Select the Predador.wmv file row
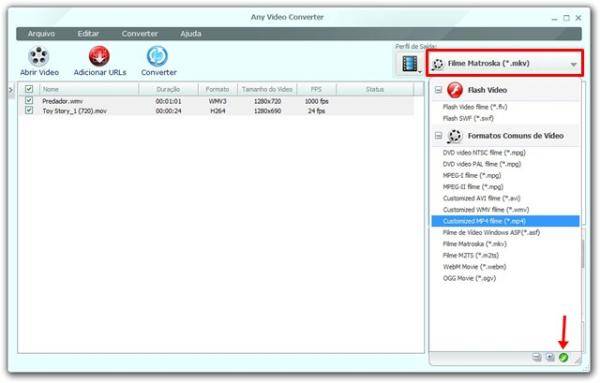 point(216,101)
